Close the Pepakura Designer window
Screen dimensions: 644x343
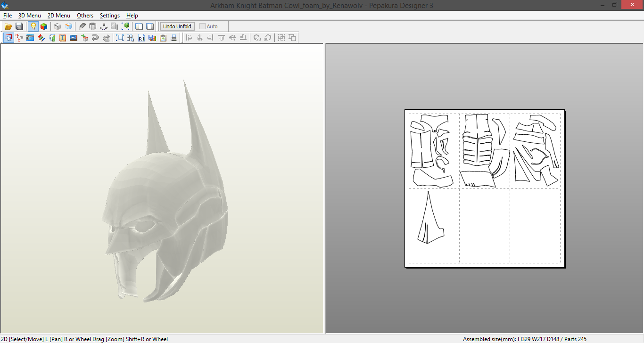[x=631, y=5]
